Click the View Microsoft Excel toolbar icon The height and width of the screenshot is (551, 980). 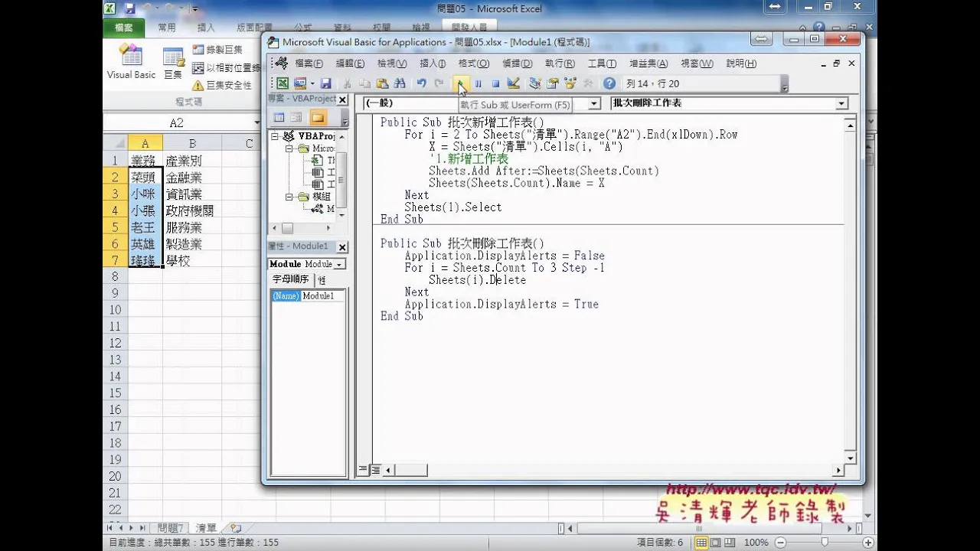pos(283,83)
